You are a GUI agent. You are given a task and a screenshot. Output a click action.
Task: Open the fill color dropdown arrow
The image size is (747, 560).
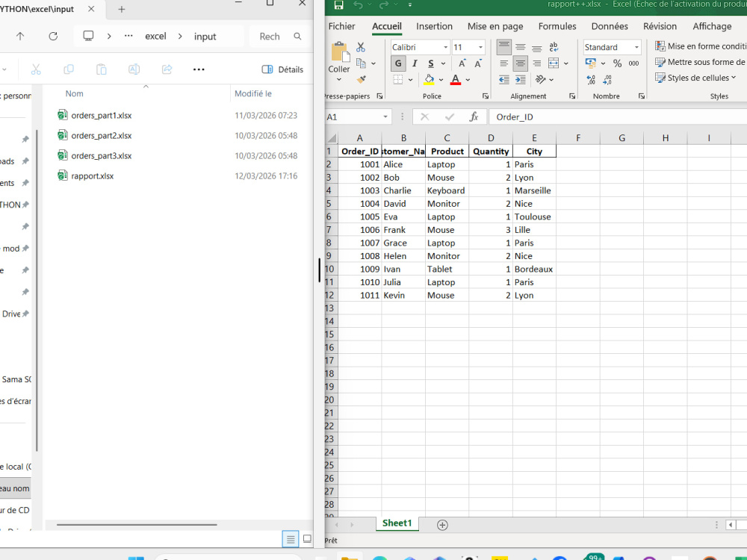(441, 80)
